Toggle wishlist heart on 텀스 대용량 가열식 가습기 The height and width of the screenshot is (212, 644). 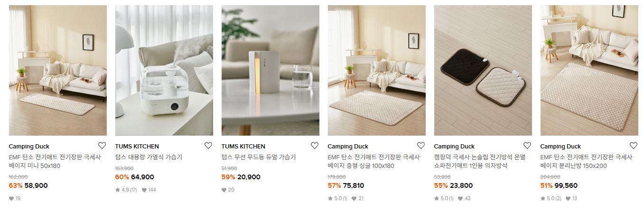click(x=208, y=146)
